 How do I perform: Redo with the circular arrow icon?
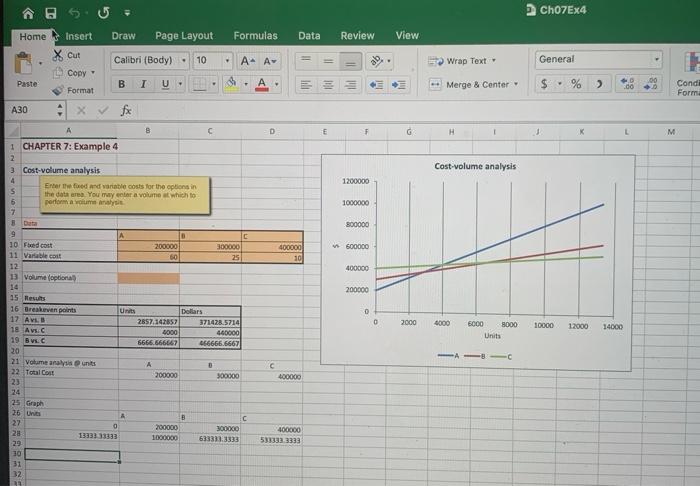(x=104, y=13)
